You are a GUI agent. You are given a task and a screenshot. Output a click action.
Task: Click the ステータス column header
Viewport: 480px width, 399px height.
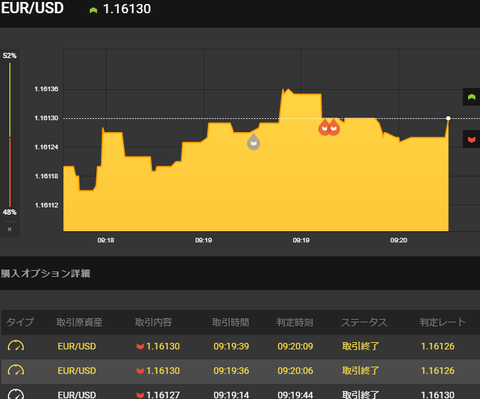tap(364, 322)
